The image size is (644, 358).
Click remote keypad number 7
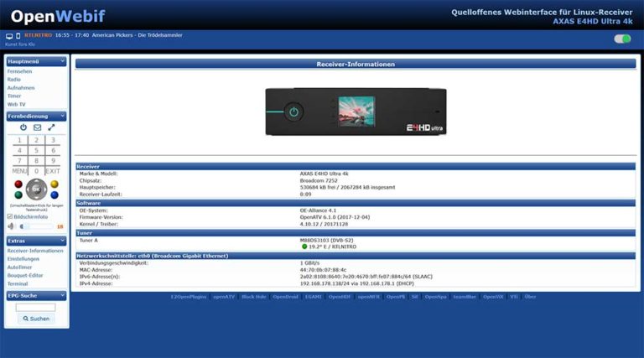coord(19,160)
